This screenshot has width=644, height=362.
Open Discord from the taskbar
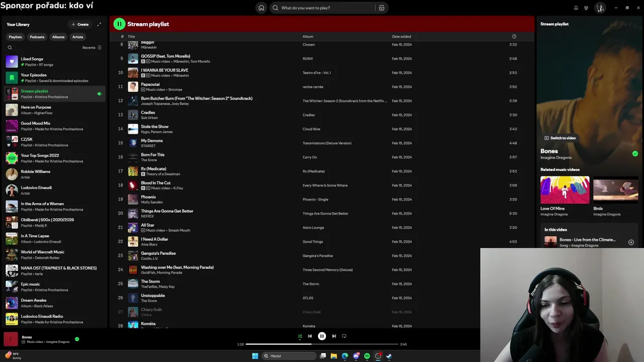tap(356, 356)
